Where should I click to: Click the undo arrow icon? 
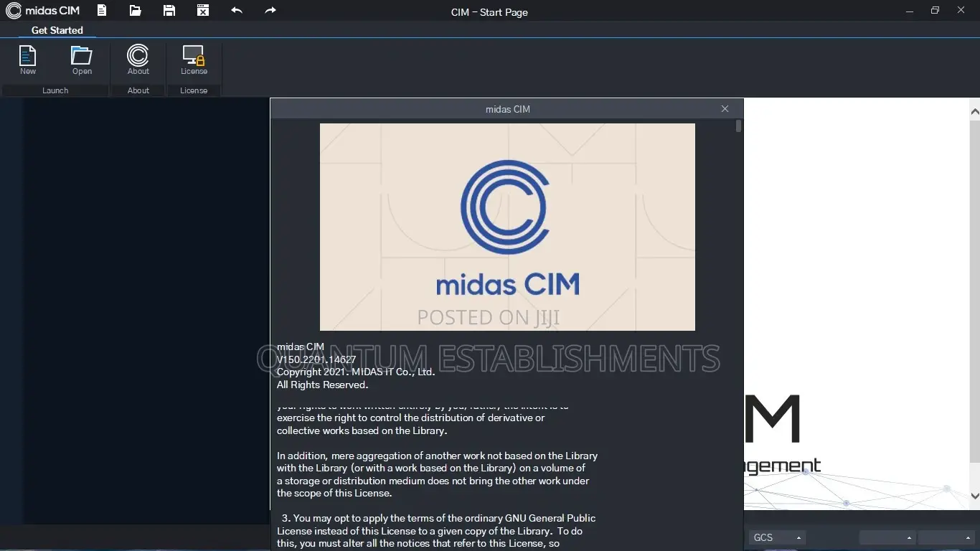pyautogui.click(x=237, y=10)
